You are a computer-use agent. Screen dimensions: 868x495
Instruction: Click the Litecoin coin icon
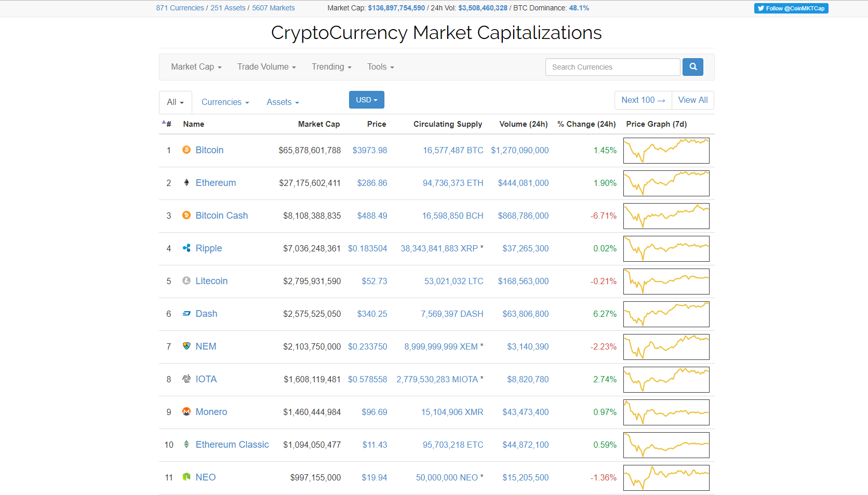[x=186, y=280]
